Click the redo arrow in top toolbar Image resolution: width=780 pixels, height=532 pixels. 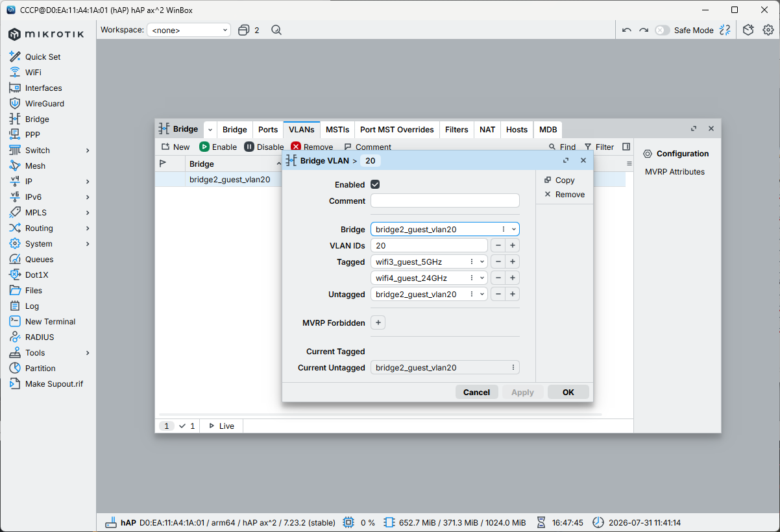(644, 30)
